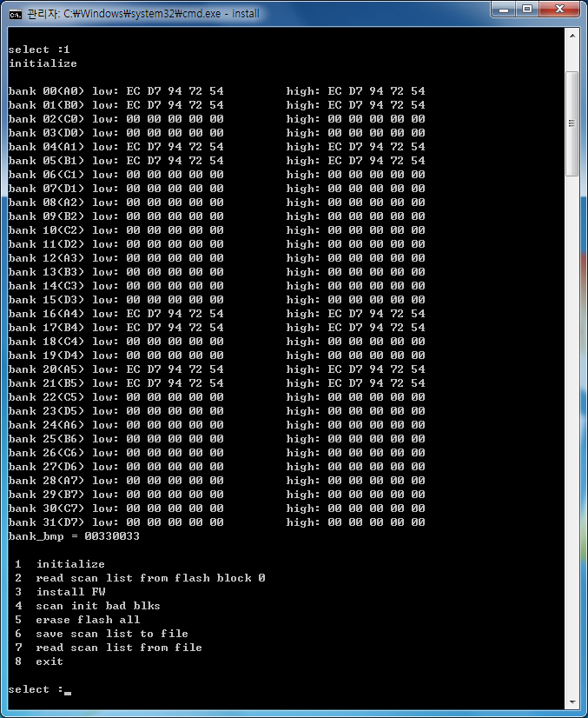Click the 'bank 01(B0)' row
The height and width of the screenshot is (718, 588).
click(x=216, y=105)
